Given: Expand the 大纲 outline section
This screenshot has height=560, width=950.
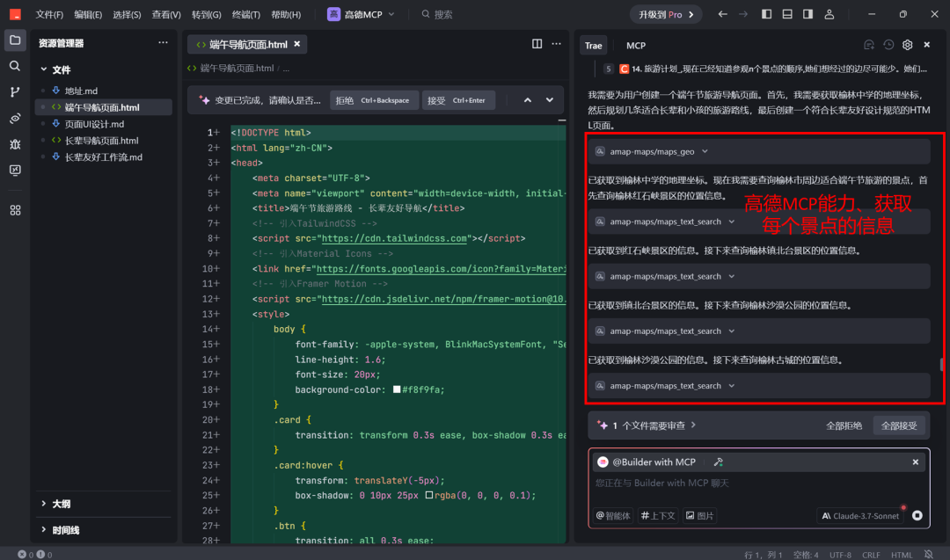Looking at the screenshot, I should click(55, 504).
